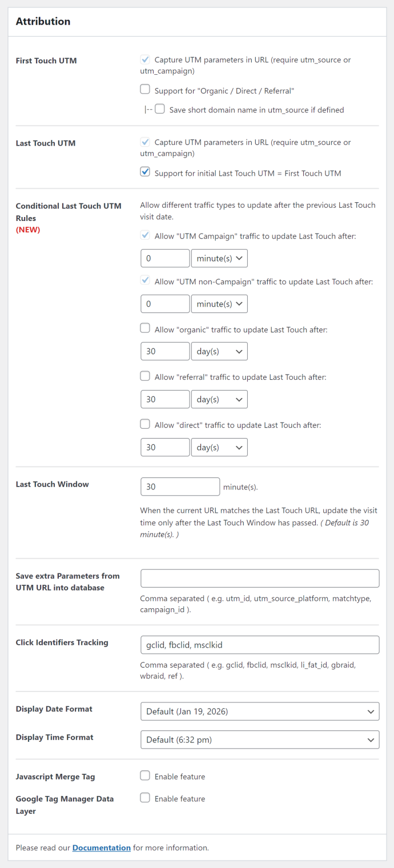Open the Display Time Format dropdown
Image resolution: width=394 pixels, height=868 pixels.
tap(260, 739)
